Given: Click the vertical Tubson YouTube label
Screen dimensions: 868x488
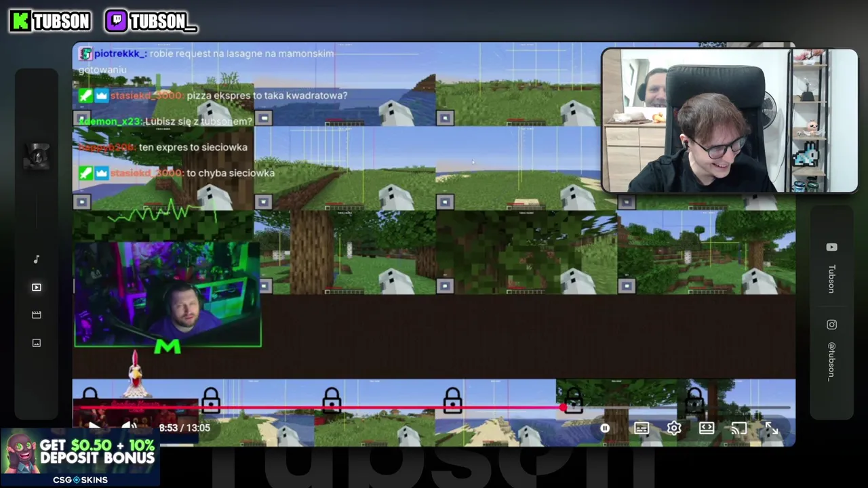Looking at the screenshot, I should click(831, 279).
